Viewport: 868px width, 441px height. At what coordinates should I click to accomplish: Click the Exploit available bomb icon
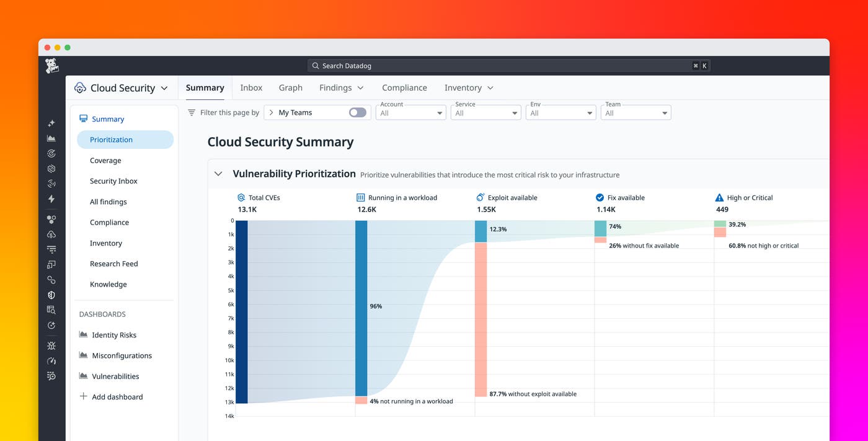[x=480, y=197]
